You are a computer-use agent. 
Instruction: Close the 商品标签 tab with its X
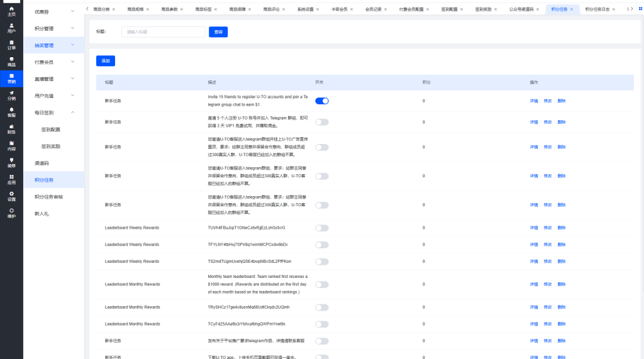[x=216, y=9]
